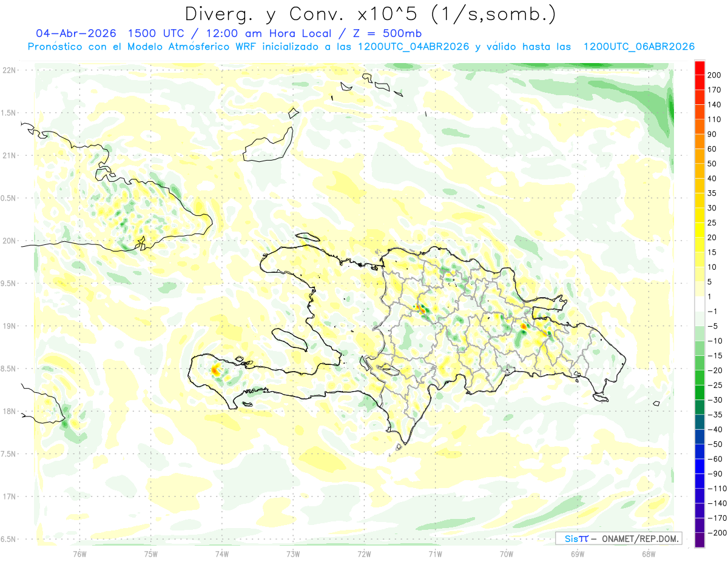Pick the blue swatch between -60 and -90
Viewport: 728px width, 562px height.
click(699, 466)
